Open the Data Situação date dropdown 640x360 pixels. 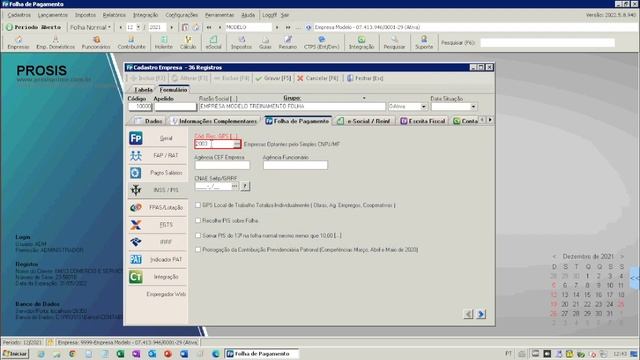(473, 107)
